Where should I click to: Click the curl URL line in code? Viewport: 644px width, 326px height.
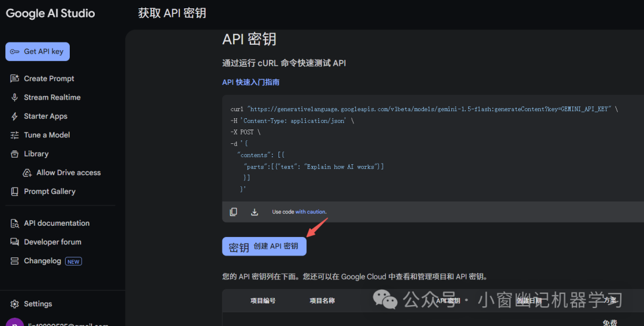(x=425, y=109)
